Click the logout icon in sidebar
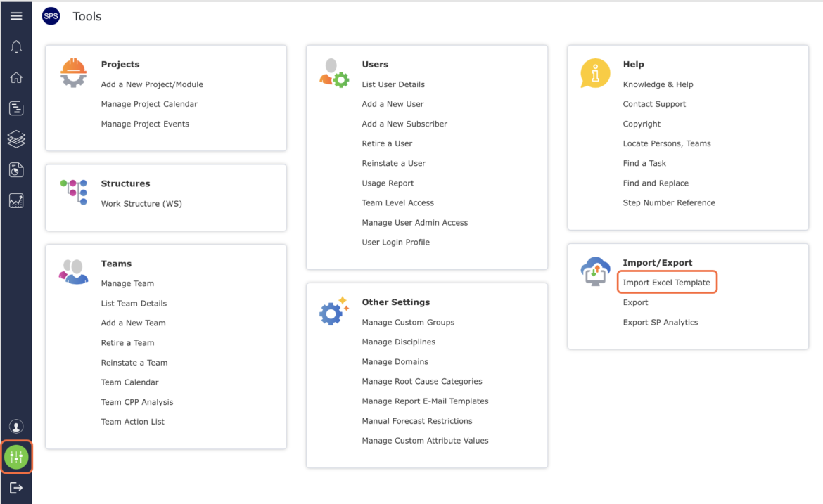 point(16,488)
